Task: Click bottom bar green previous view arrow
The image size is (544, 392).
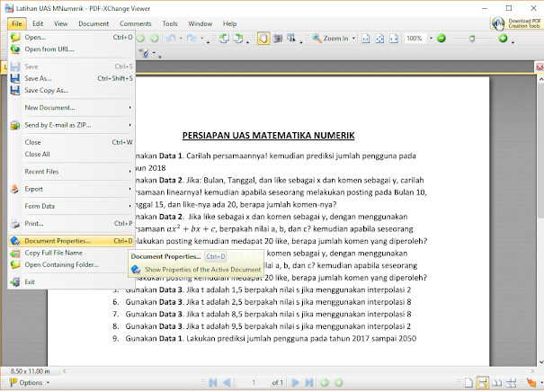Action: 325,382
